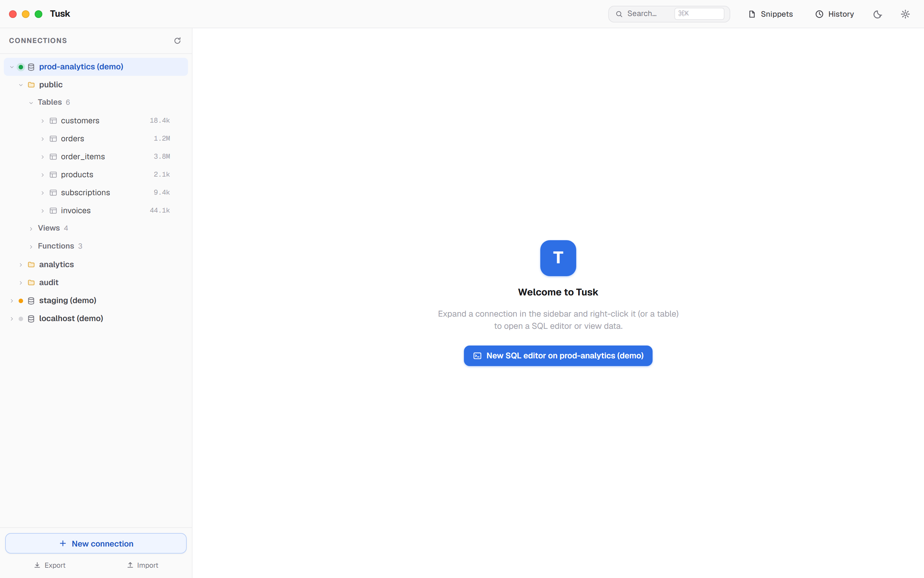
Task: Switch to light mode sun icon
Action: [905, 14]
